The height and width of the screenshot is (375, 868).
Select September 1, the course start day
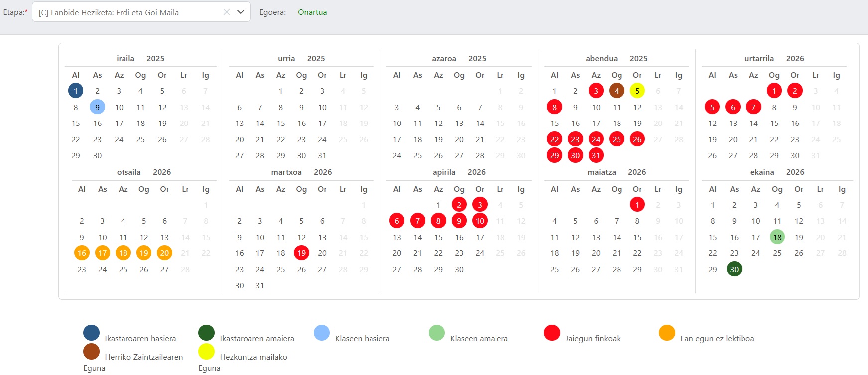coord(76,91)
